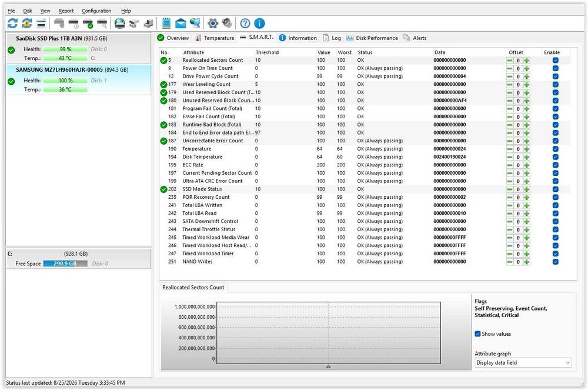
Task: Click the blue info about icon
Action: tap(259, 24)
